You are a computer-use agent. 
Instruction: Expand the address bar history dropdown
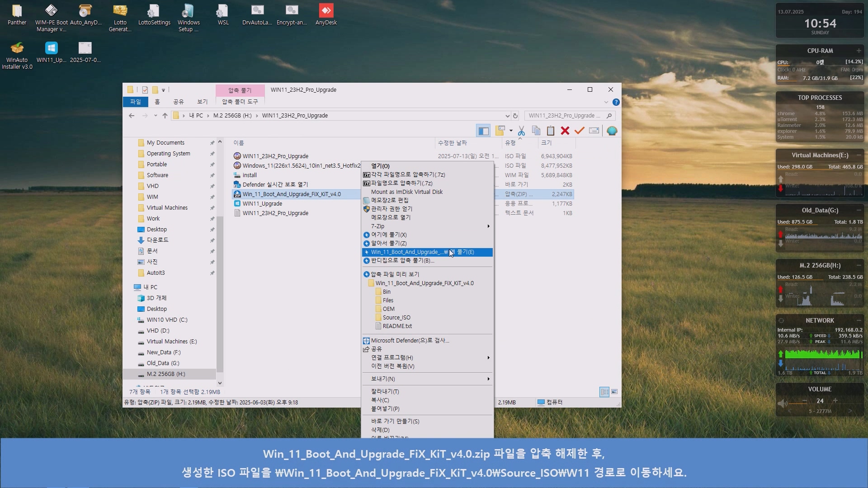[507, 116]
